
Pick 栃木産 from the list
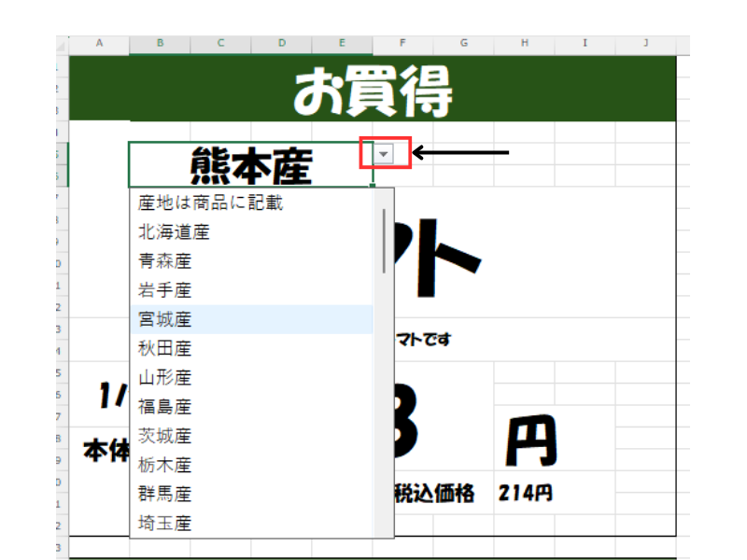click(x=165, y=464)
